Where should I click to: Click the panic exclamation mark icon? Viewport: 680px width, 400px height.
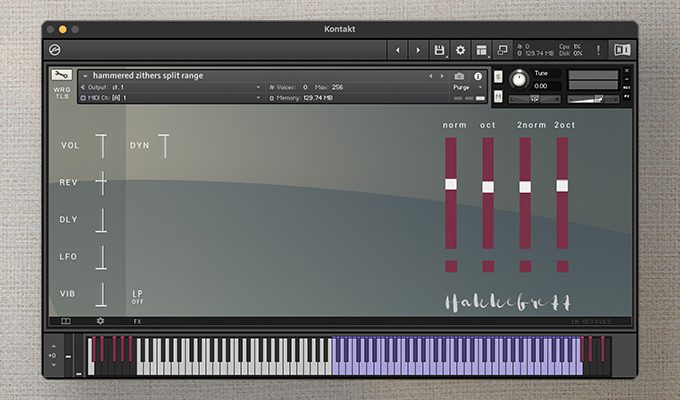(x=598, y=50)
